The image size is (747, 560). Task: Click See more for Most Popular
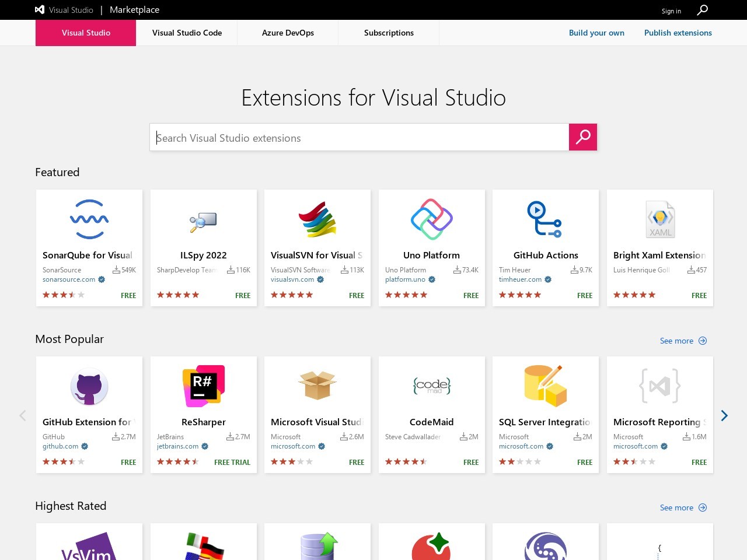pyautogui.click(x=676, y=341)
